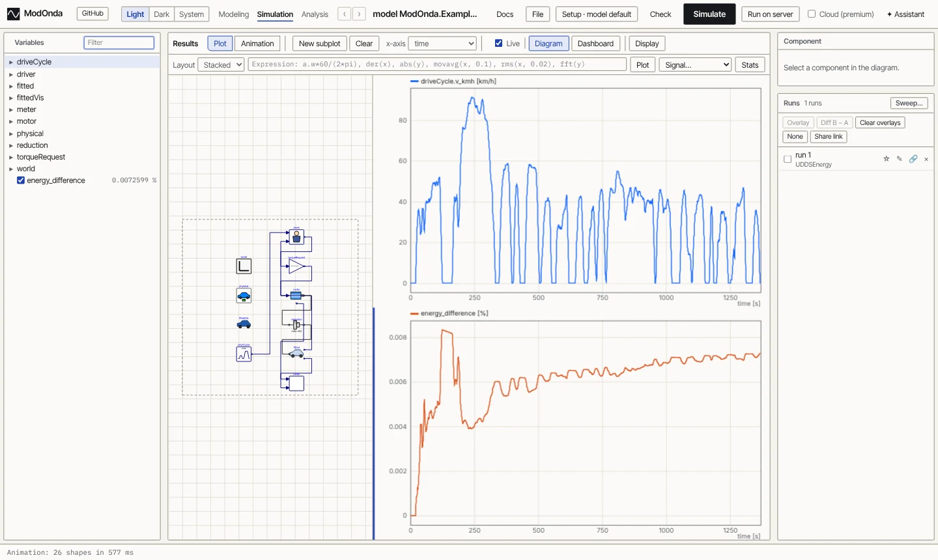Click the energy_difference orange legend swatch

coord(414,313)
